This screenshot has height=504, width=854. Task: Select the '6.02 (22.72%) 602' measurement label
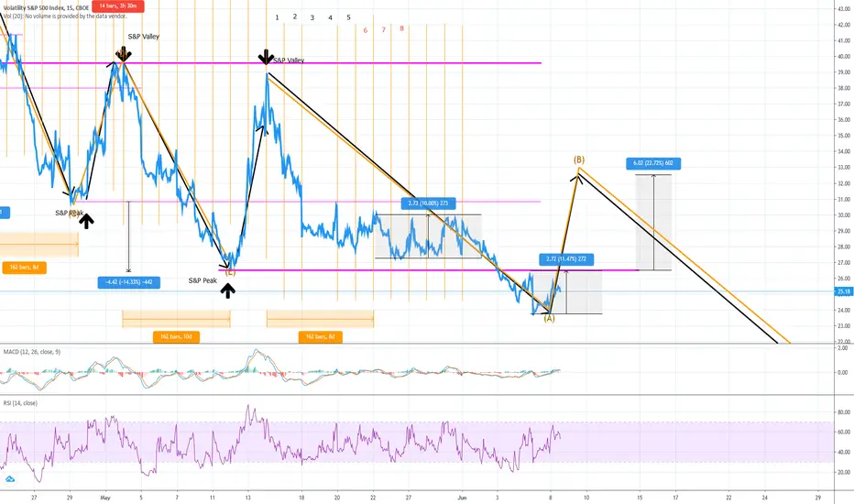(653, 163)
